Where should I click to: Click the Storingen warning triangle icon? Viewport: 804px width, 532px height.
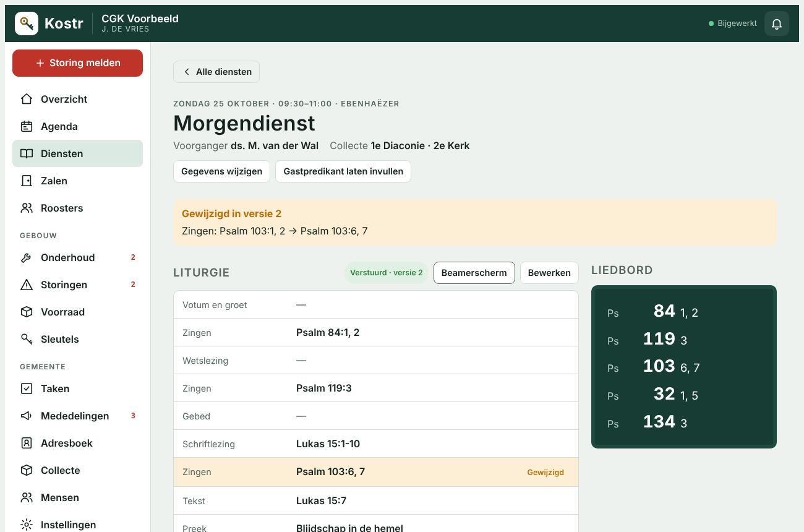coord(27,285)
